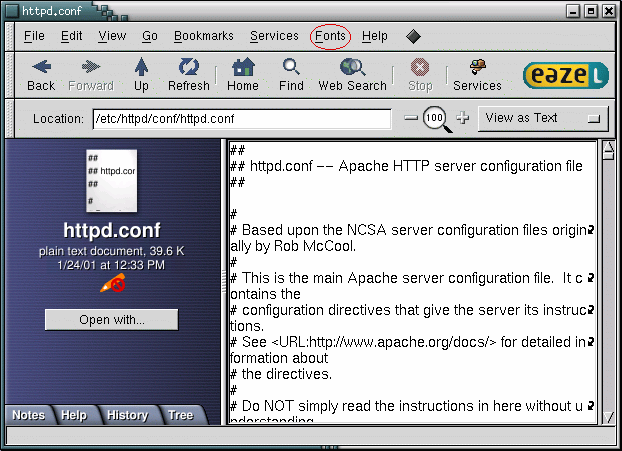Open the title bar window menu icon
This screenshot has height=451, width=622.
pyautogui.click(x=12, y=11)
